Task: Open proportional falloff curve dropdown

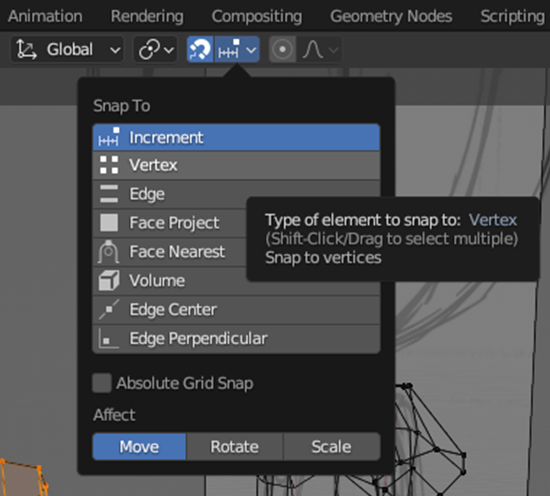Action: pyautogui.click(x=320, y=49)
